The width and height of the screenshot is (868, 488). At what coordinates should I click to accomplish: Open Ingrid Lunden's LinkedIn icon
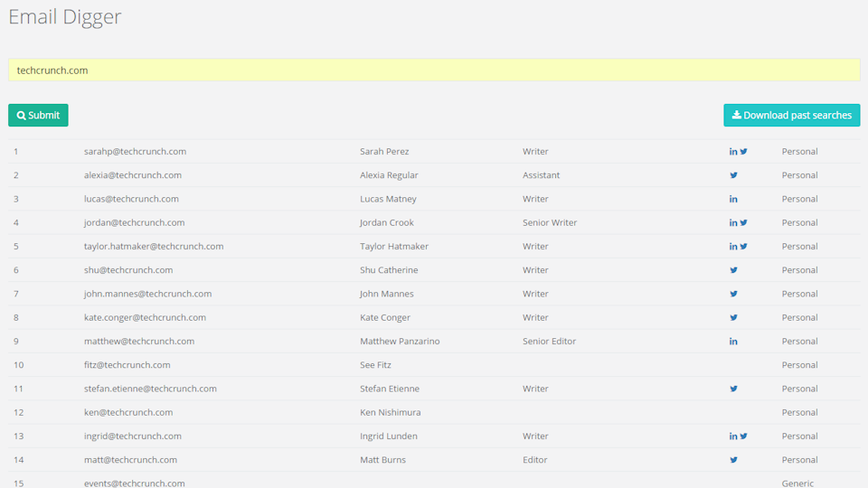tap(733, 436)
